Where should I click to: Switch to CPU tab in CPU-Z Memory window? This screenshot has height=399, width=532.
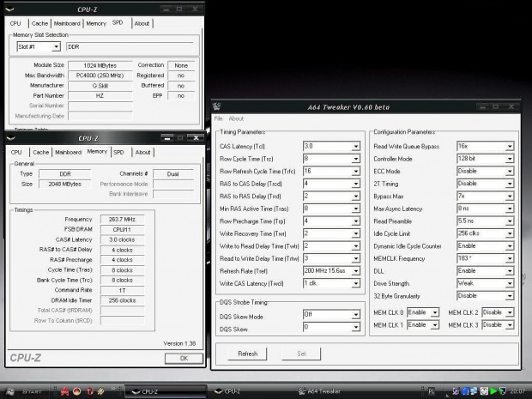(16, 153)
